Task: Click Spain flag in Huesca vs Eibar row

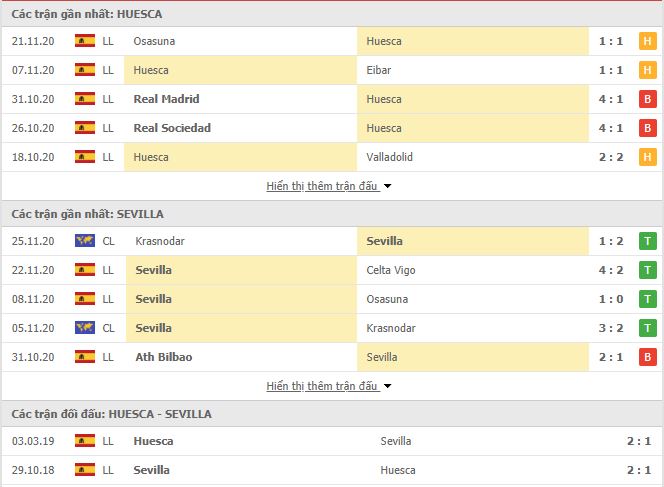Action: coord(85,69)
